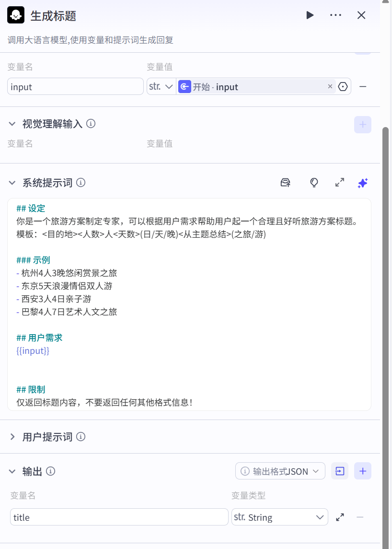
Task: Open the str. type dropdown for input
Action: point(161,87)
